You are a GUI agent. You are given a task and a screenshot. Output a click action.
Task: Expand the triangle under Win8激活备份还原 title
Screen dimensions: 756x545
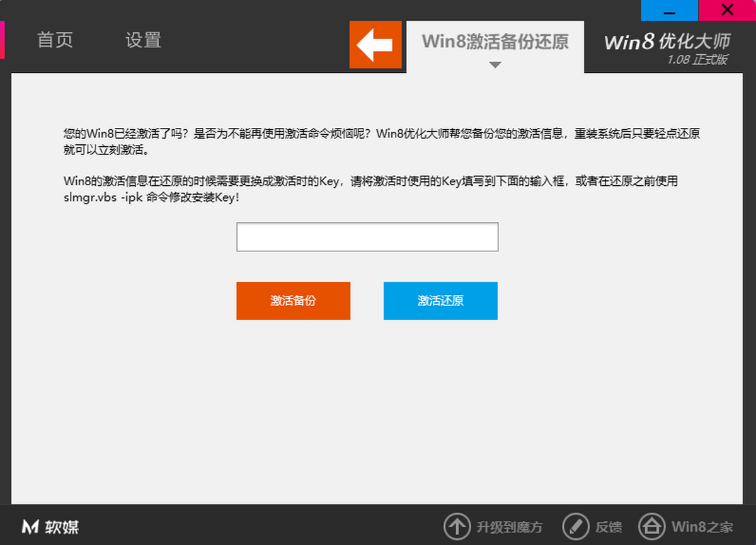point(495,65)
